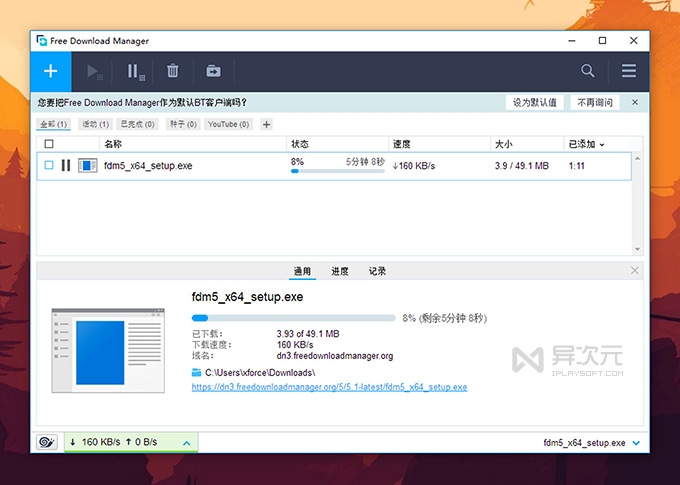
Task: Click the blue add download plus button
Action: pos(51,71)
